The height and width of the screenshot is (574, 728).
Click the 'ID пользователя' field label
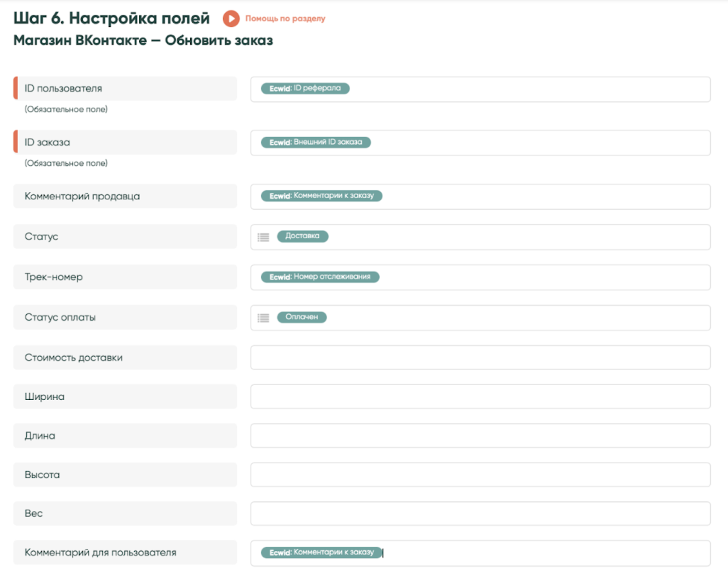click(x=63, y=89)
